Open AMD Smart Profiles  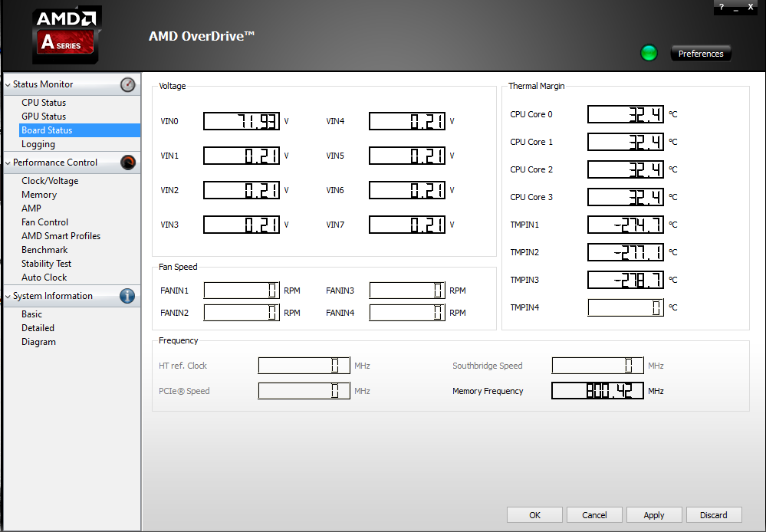coord(61,236)
